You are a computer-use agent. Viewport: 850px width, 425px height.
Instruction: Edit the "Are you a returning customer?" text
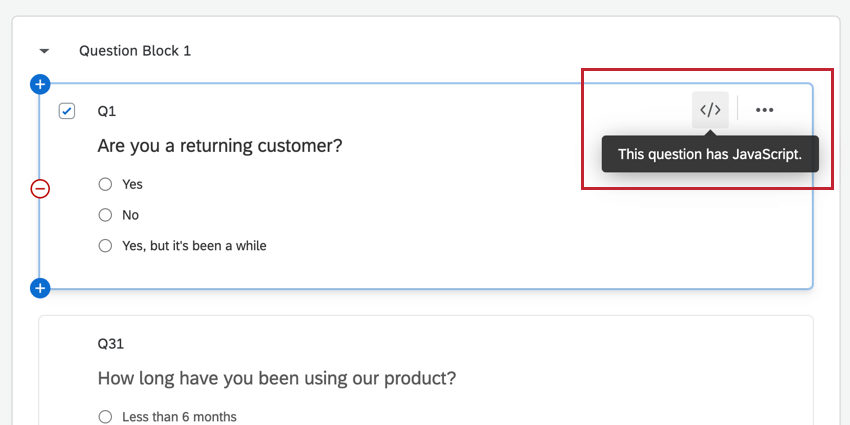point(220,146)
